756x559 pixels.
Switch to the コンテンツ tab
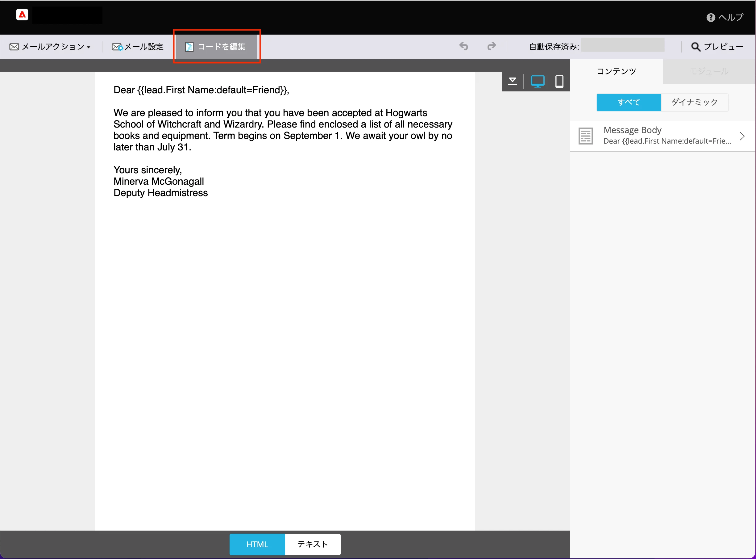pyautogui.click(x=616, y=71)
